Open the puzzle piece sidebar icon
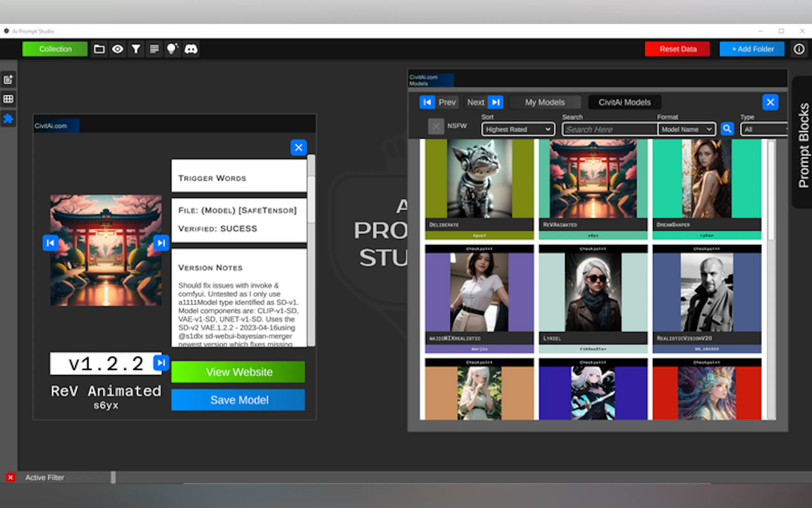The image size is (812, 508). pos(8,119)
